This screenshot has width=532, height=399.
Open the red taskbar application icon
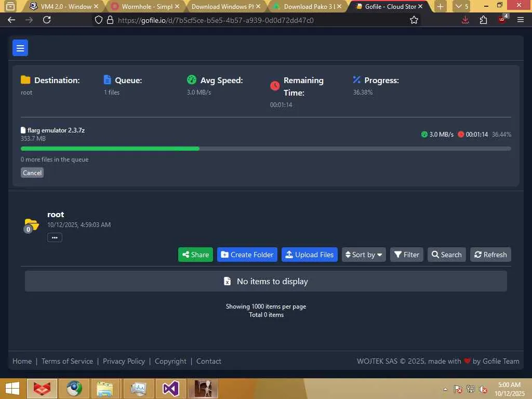coord(42,389)
